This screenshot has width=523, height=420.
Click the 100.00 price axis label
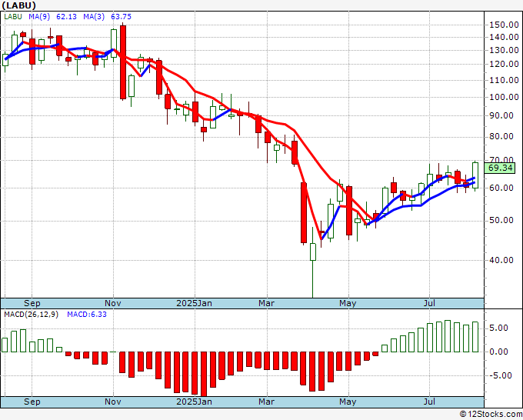pyautogui.click(x=504, y=98)
